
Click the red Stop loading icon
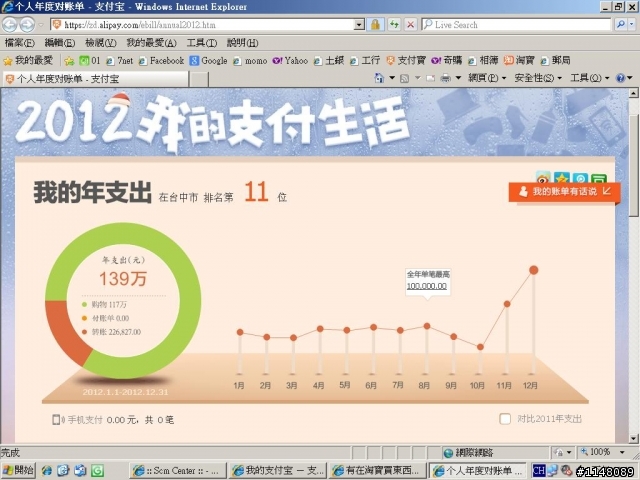pos(411,24)
